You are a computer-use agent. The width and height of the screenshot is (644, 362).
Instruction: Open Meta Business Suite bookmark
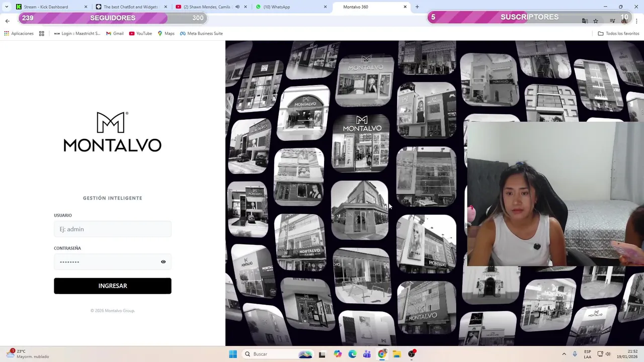tap(201, 34)
